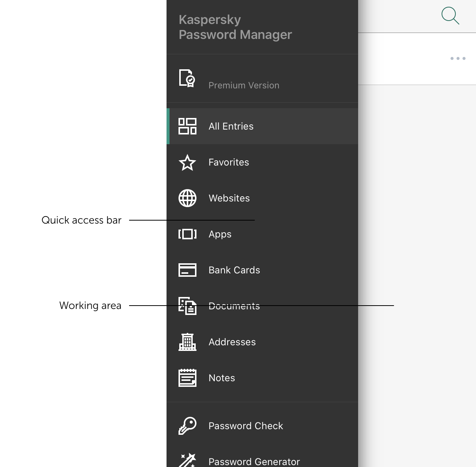Viewport: 476px width, 467px height.
Task: Click the Documents files icon
Action: (x=187, y=306)
